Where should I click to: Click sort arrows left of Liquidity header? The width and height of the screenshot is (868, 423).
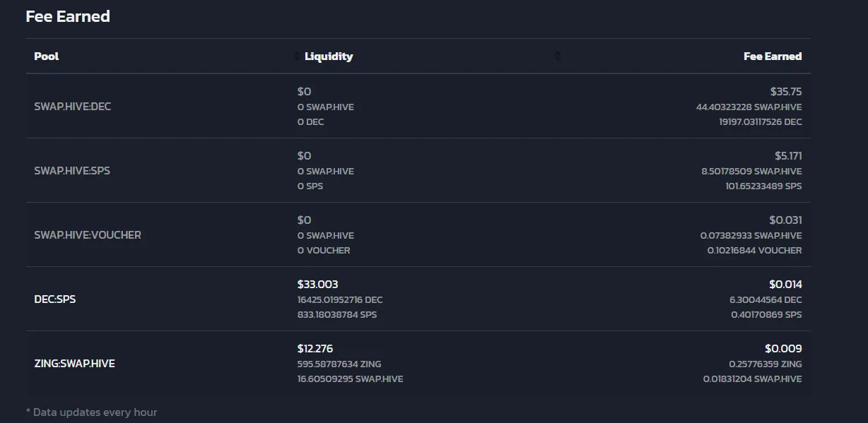[297, 56]
